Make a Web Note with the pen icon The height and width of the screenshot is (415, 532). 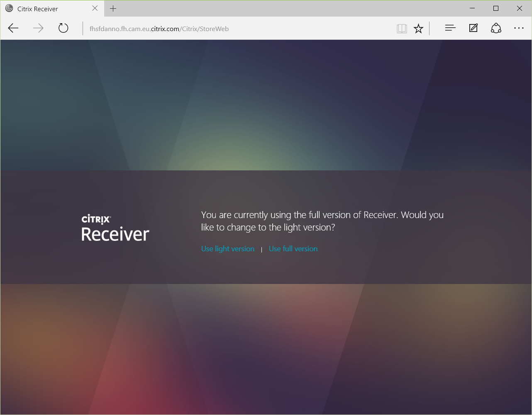473,28
